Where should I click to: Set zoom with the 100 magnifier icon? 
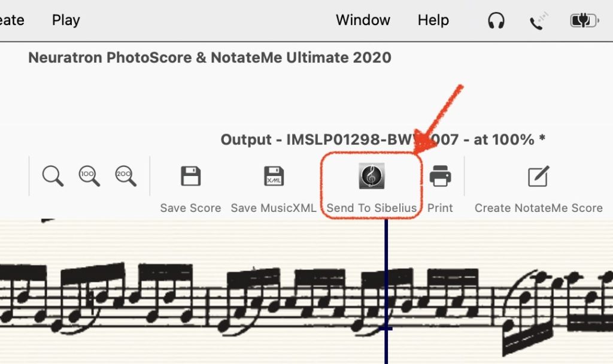(89, 177)
